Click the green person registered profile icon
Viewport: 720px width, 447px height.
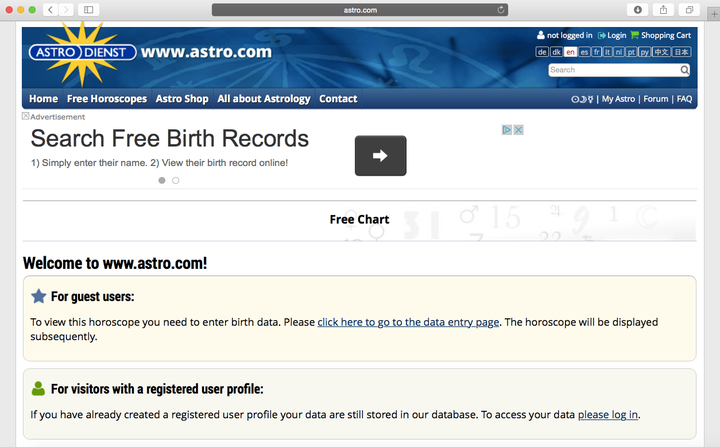point(38,389)
